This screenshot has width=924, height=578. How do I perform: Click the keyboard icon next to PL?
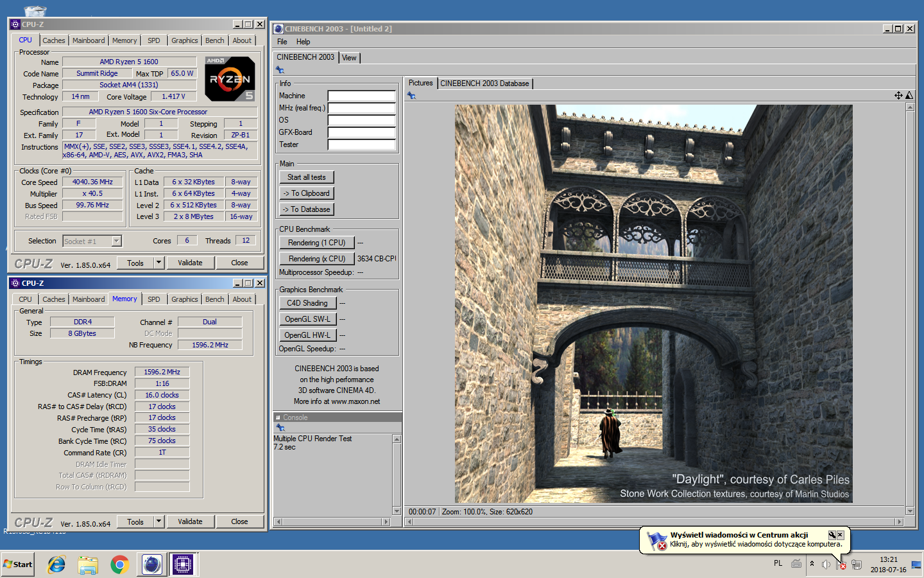click(x=796, y=564)
